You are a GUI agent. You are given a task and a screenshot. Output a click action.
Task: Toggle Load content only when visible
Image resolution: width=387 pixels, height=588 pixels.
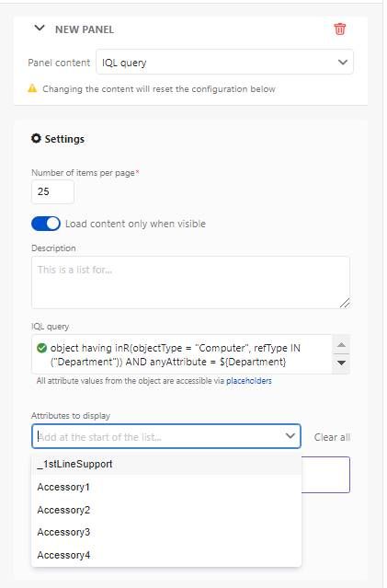pos(46,224)
